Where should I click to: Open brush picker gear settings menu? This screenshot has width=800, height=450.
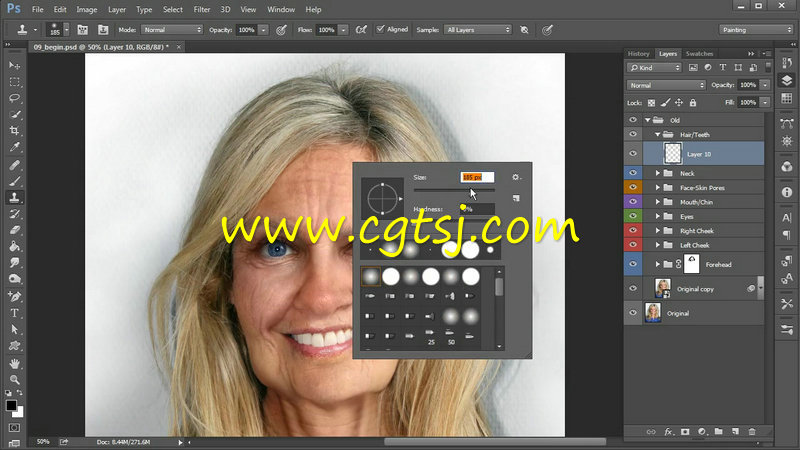pyautogui.click(x=516, y=177)
